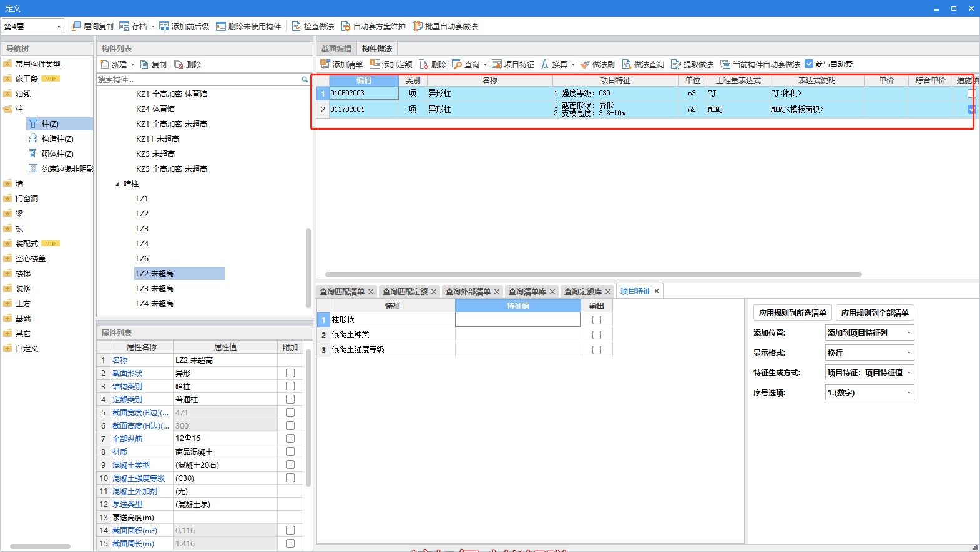Expand the 墙 node in navigation tree

7,184
